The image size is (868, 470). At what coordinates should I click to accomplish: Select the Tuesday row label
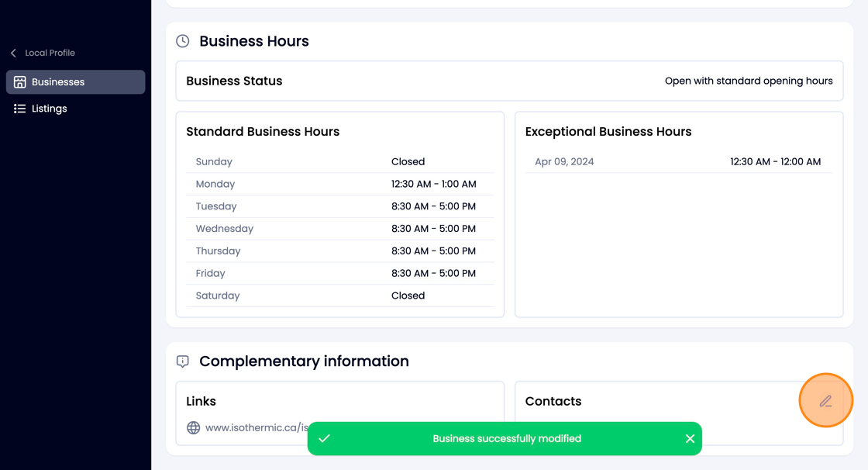click(x=216, y=206)
